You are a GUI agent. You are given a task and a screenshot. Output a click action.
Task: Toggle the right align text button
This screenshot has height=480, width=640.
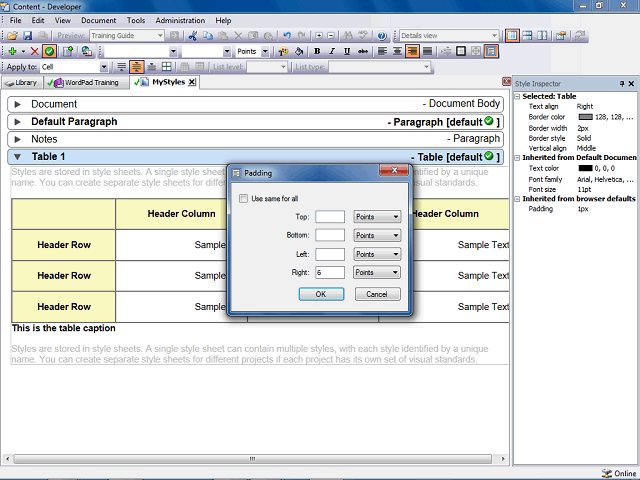pos(412,51)
